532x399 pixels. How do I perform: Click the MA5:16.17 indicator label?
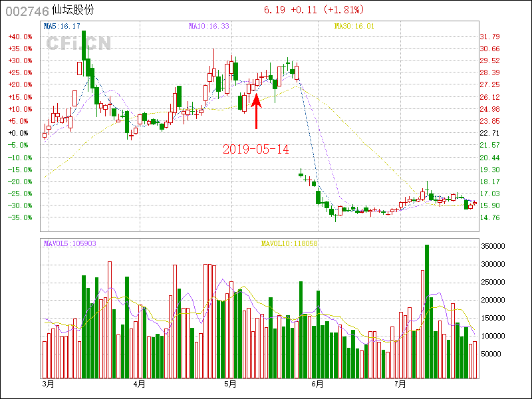tap(61, 27)
